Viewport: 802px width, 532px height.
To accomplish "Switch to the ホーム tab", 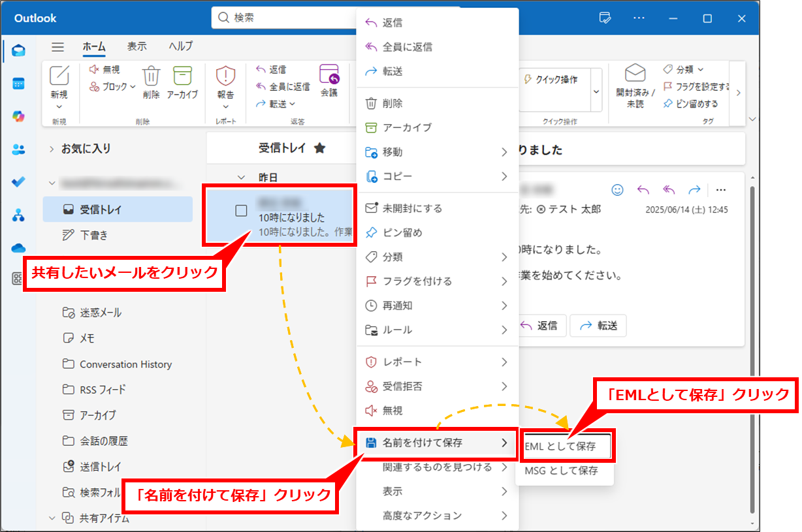I will [94, 47].
